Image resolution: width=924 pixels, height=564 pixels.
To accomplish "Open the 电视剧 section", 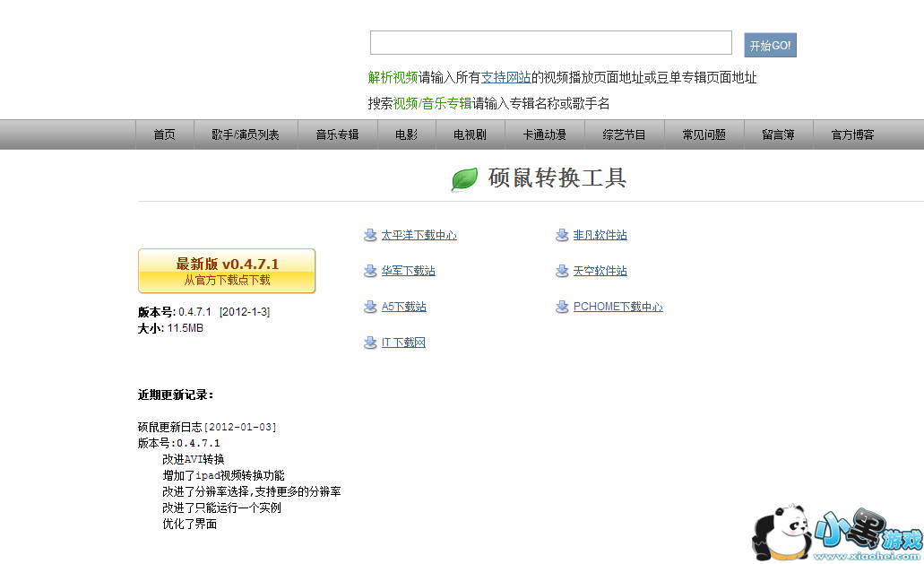I will tap(469, 134).
